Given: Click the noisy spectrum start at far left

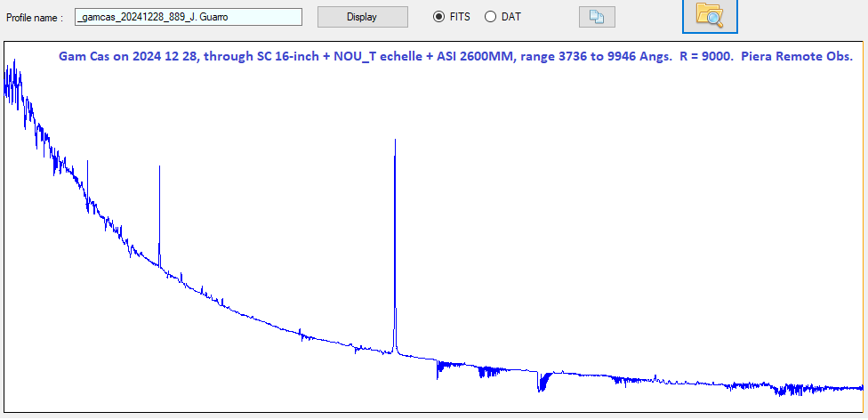Looking at the screenshot, I should pos(11,80).
